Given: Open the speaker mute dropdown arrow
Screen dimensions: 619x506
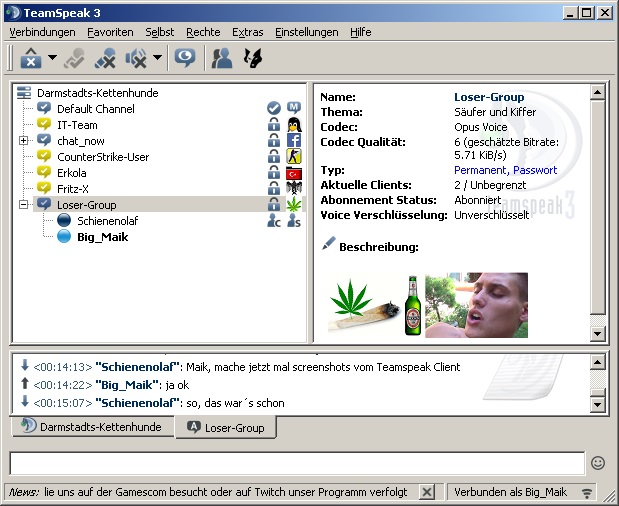Looking at the screenshot, I should pyautogui.click(x=157, y=58).
